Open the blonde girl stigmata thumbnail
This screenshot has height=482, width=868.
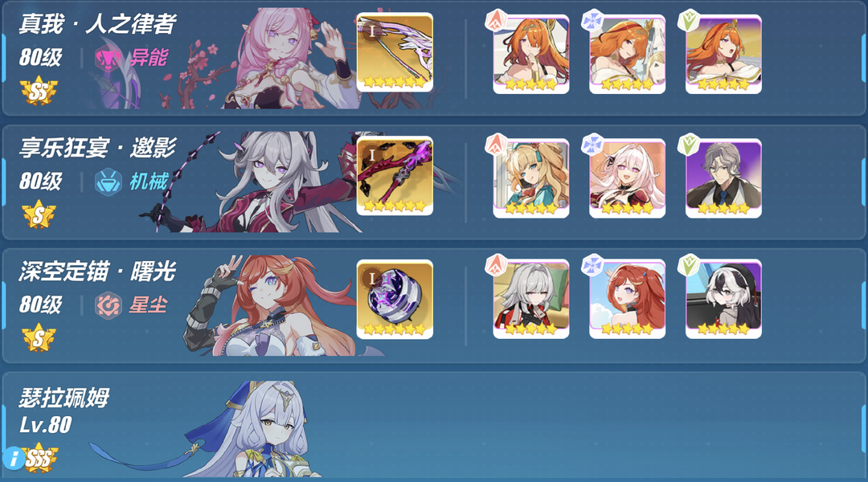(x=531, y=178)
